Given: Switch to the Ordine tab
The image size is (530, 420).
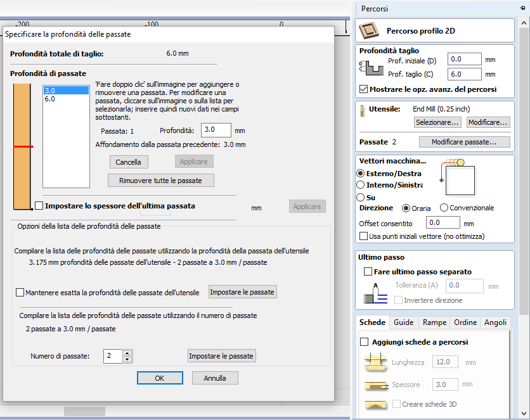Looking at the screenshot, I should (465, 322).
